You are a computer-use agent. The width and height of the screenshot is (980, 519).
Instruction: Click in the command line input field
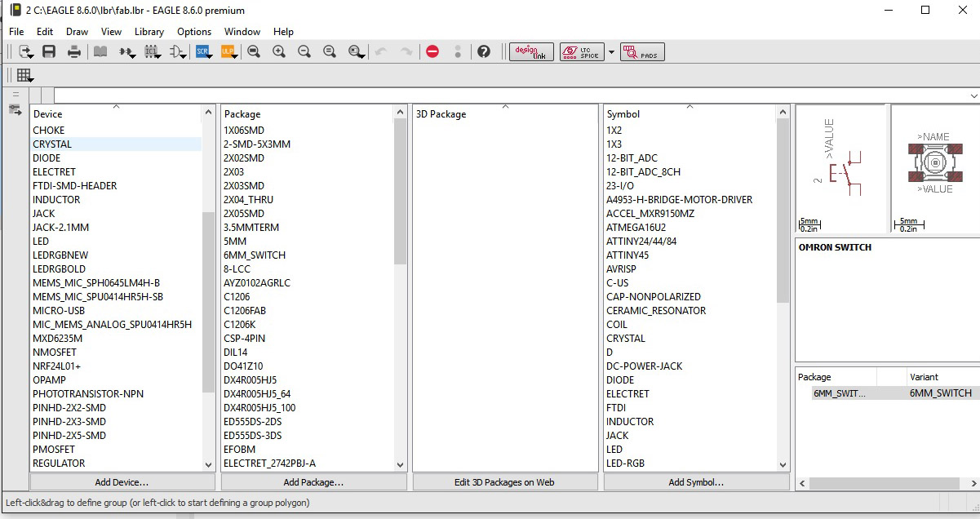(511, 95)
